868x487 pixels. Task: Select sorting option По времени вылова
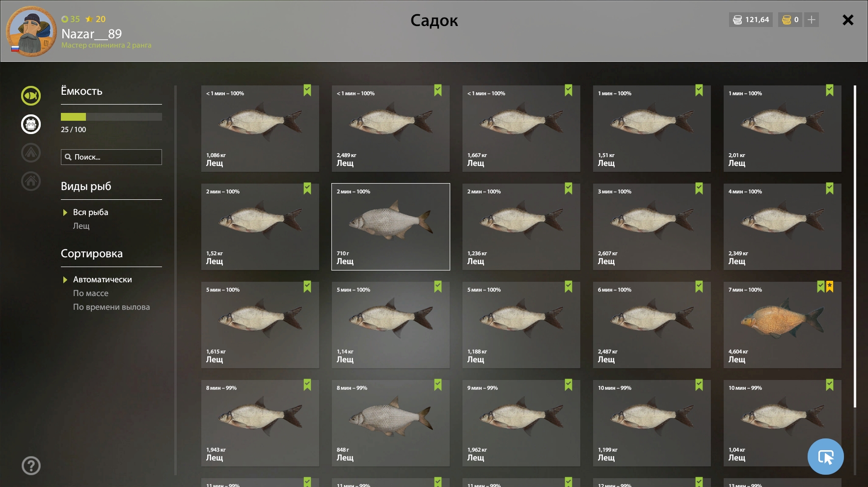[x=111, y=307]
